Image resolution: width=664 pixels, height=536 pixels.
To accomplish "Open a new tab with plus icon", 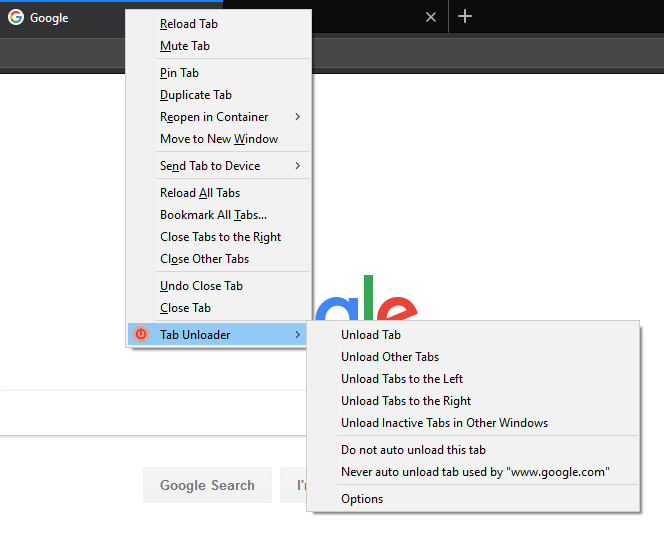I will pos(465,17).
